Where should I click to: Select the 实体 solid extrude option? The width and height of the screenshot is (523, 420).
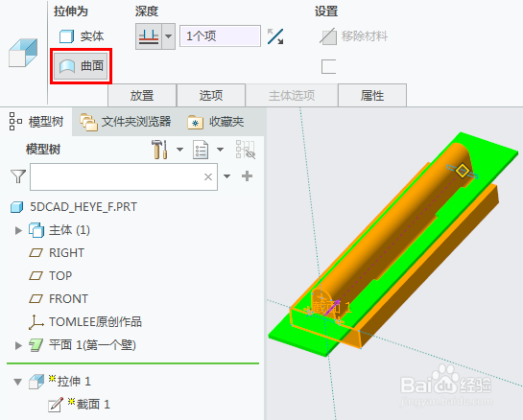coord(82,36)
